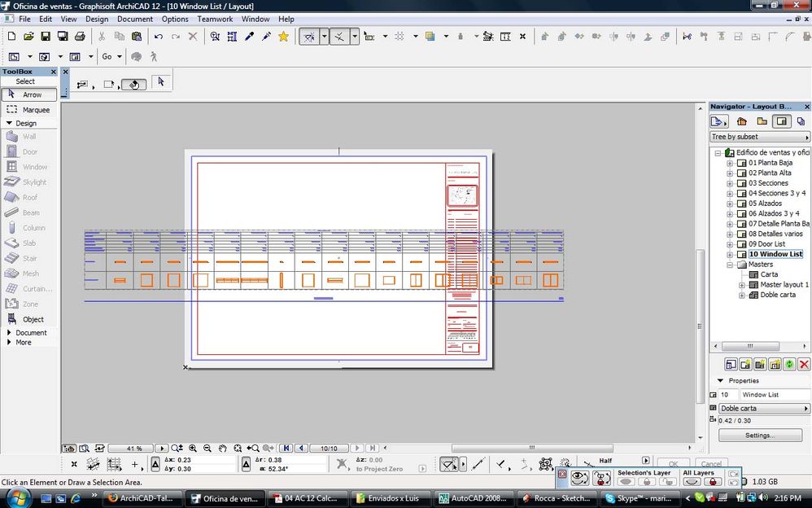Viewport: 812px width, 508px height.
Task: Click the red delete X in Navigator
Action: (x=804, y=365)
